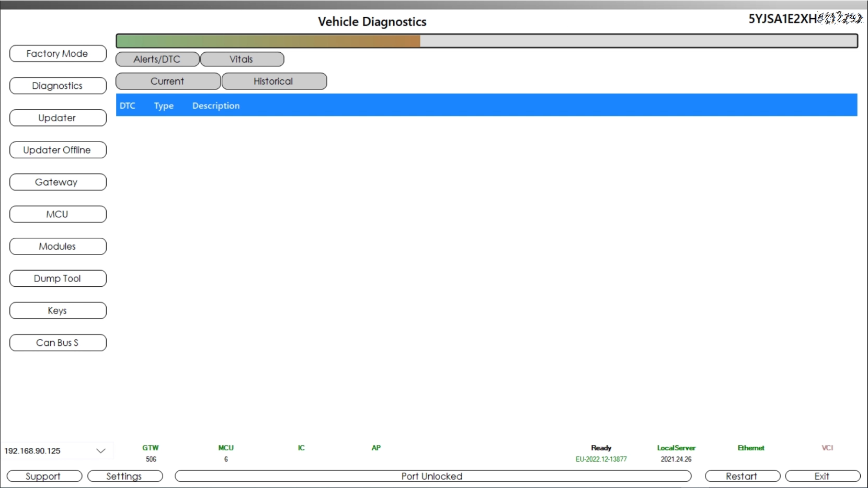Switch to the Alerts/DTC tab

[x=157, y=59]
